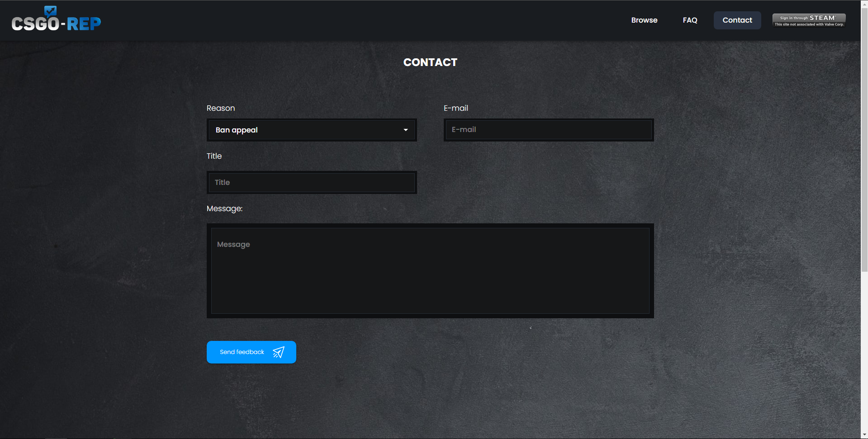Click the E-mail label above its field
The image size is (868, 439).
coord(455,108)
